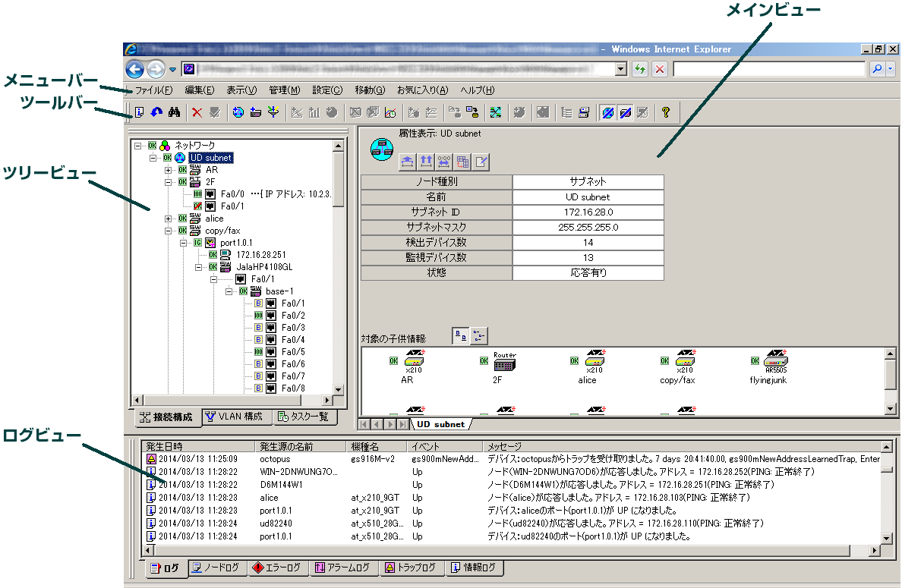Collapse the base-1 tree node
The height and width of the screenshot is (588, 902).
click(x=229, y=291)
